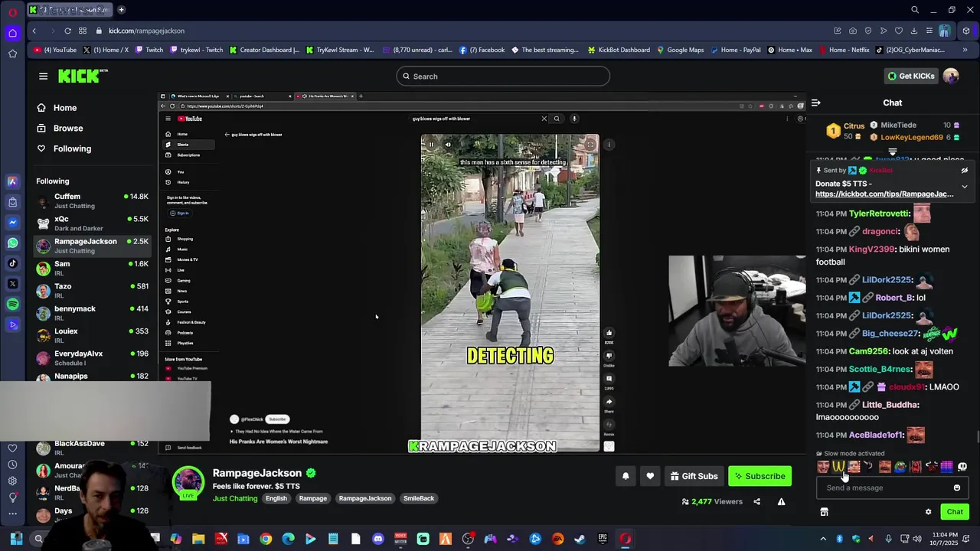Select RampageJackson in Following list
Image resolution: width=980 pixels, height=551 pixels.
pyautogui.click(x=92, y=246)
